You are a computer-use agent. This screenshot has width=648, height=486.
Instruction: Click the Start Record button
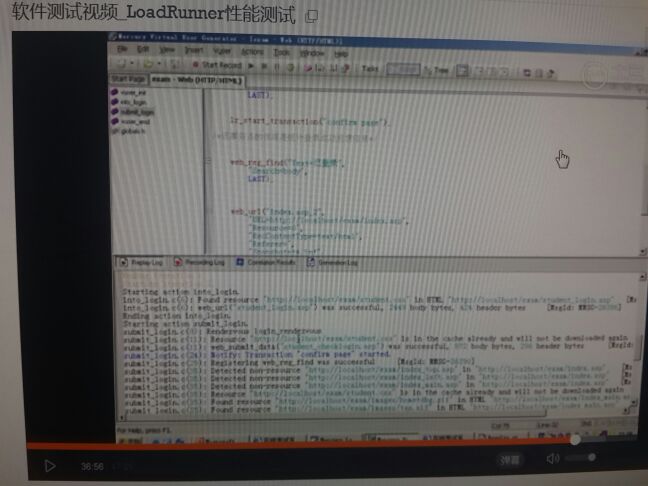coord(217,65)
